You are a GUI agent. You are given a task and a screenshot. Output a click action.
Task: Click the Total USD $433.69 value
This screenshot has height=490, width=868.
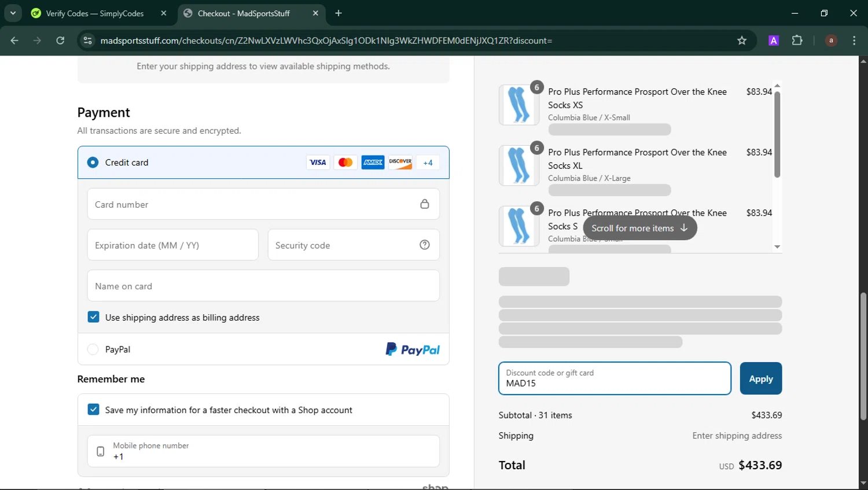751,465
